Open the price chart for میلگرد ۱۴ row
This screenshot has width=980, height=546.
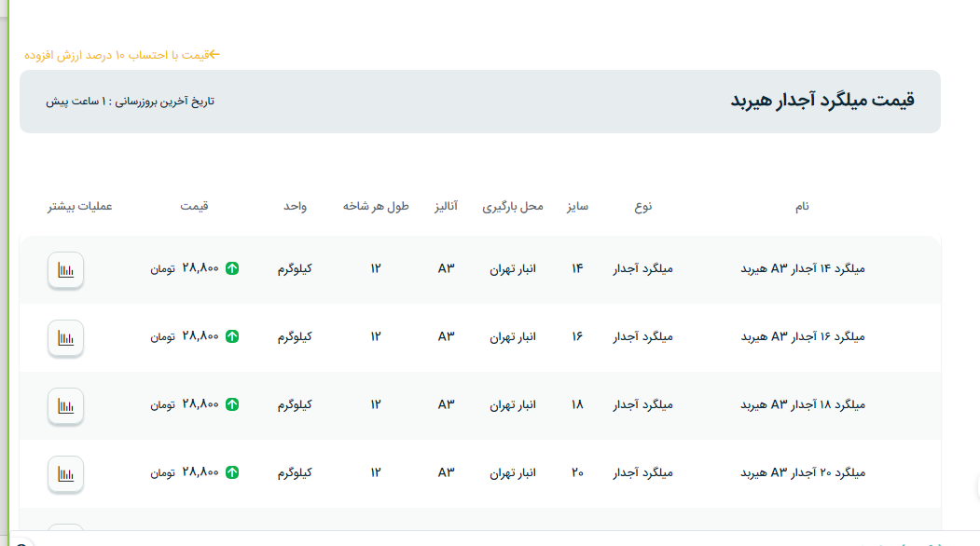click(x=65, y=270)
